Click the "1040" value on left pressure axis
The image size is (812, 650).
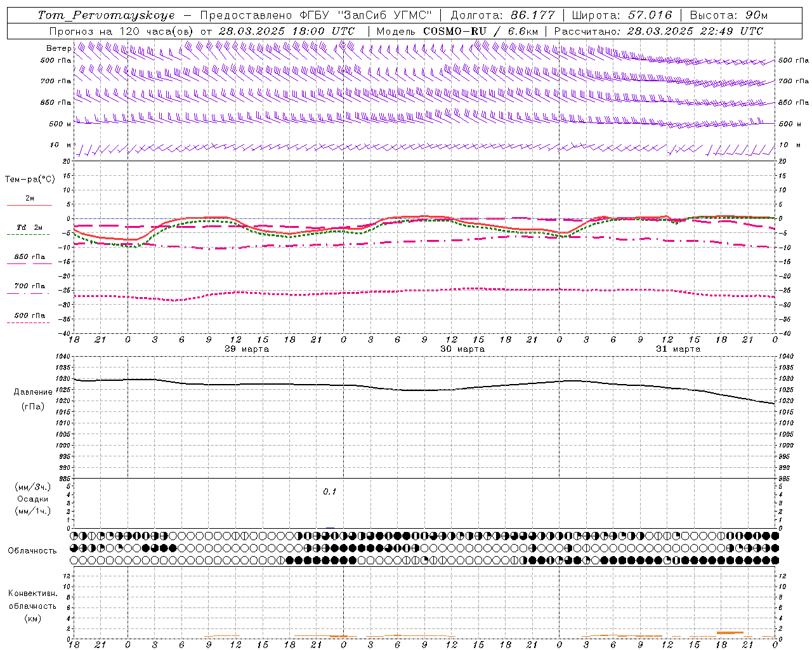coord(62,357)
